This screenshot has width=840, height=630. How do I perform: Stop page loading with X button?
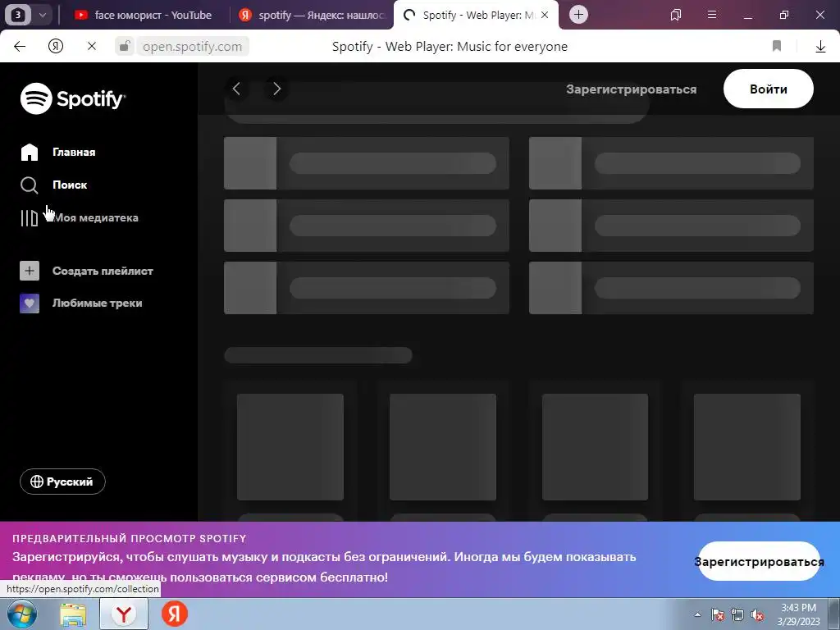(x=92, y=47)
